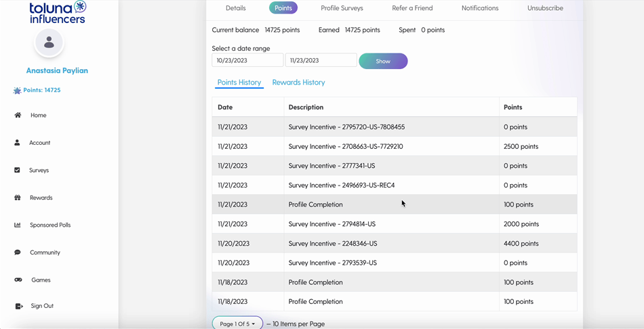Click Anastasia Paylian username link
Screen dimensions: 644x329
tap(57, 70)
